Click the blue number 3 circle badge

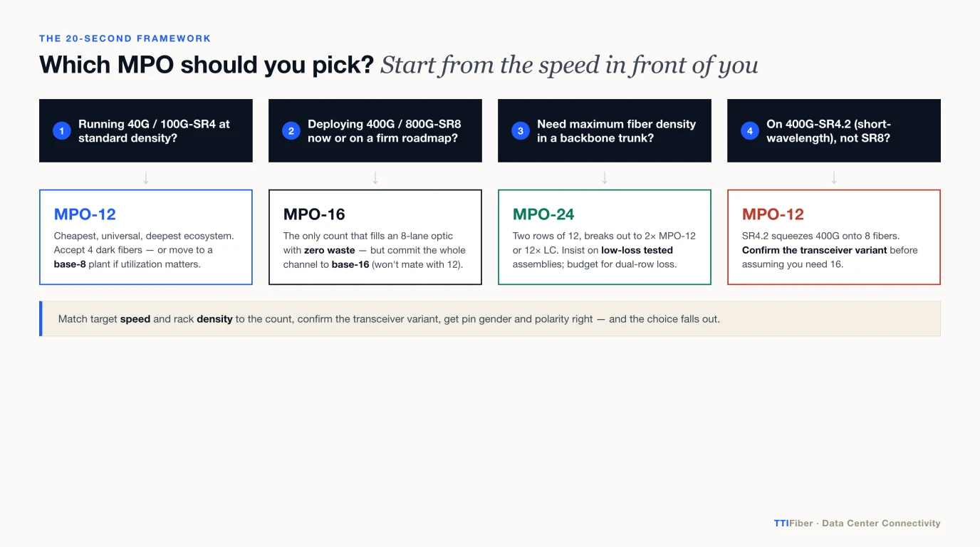pyautogui.click(x=521, y=131)
